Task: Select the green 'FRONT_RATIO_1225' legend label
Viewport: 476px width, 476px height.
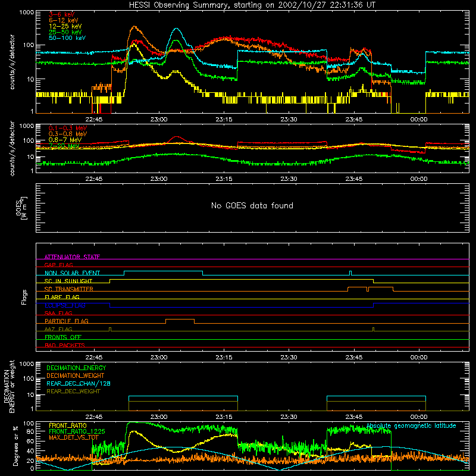Action: click(x=77, y=431)
